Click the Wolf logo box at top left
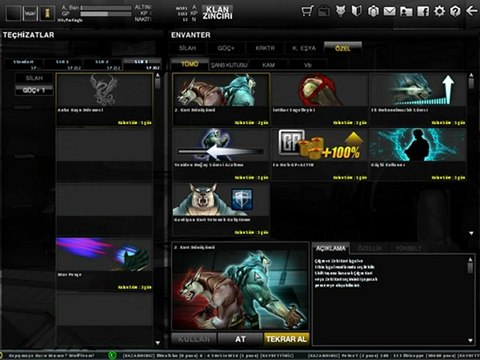The width and height of the screenshot is (480, 360). click(x=30, y=13)
